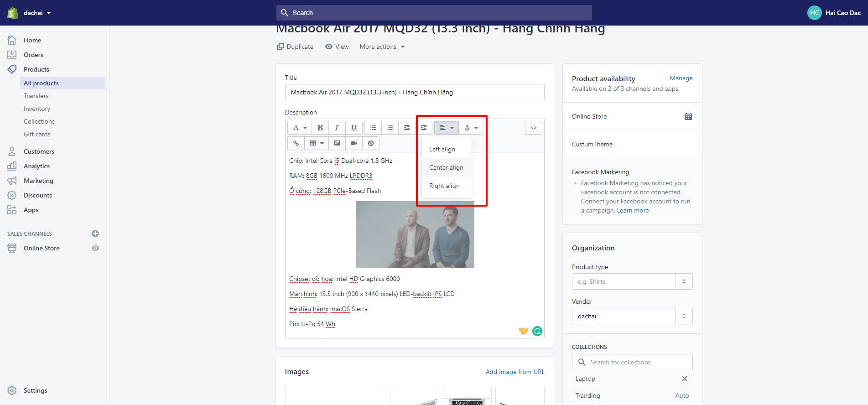Duplicate this product
Screen dimensions: 868x405
pyautogui.click(x=295, y=47)
